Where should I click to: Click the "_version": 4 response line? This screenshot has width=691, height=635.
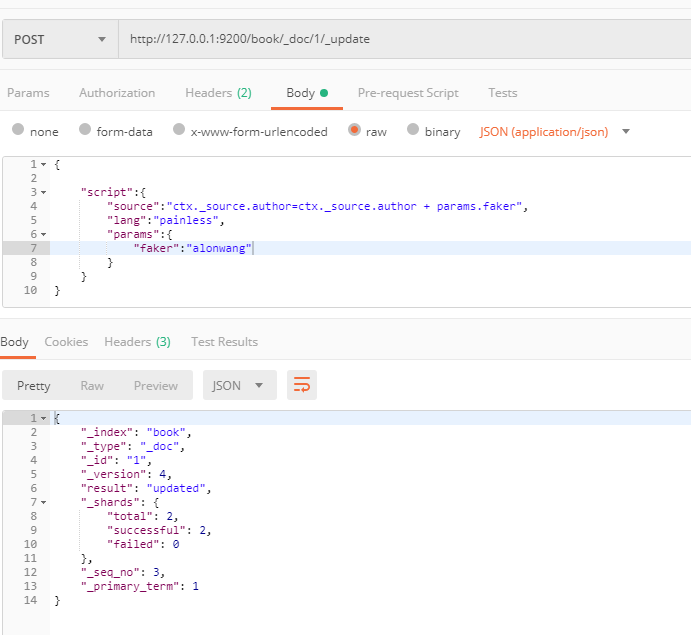126,475
